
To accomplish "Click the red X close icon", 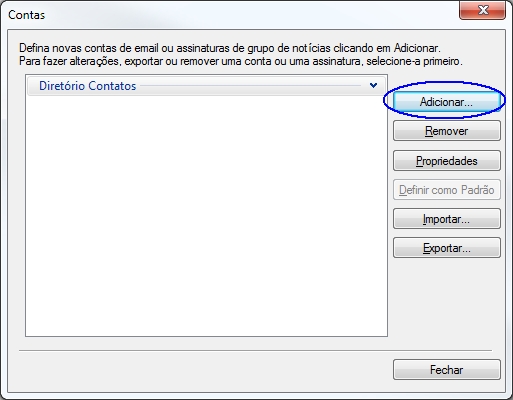I will pos(482,10).
